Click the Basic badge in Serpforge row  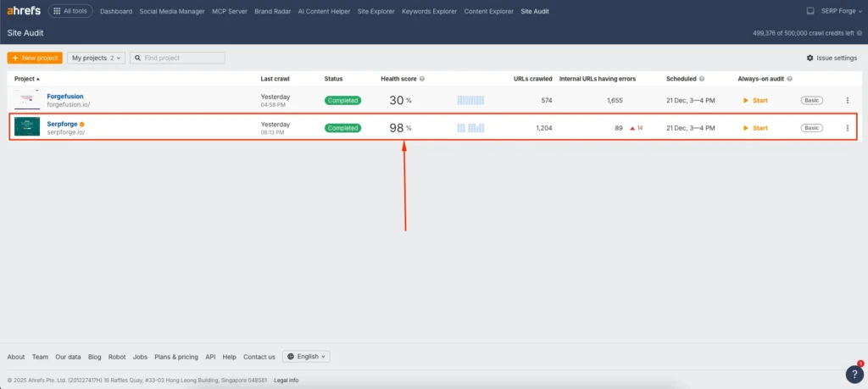[x=812, y=128]
